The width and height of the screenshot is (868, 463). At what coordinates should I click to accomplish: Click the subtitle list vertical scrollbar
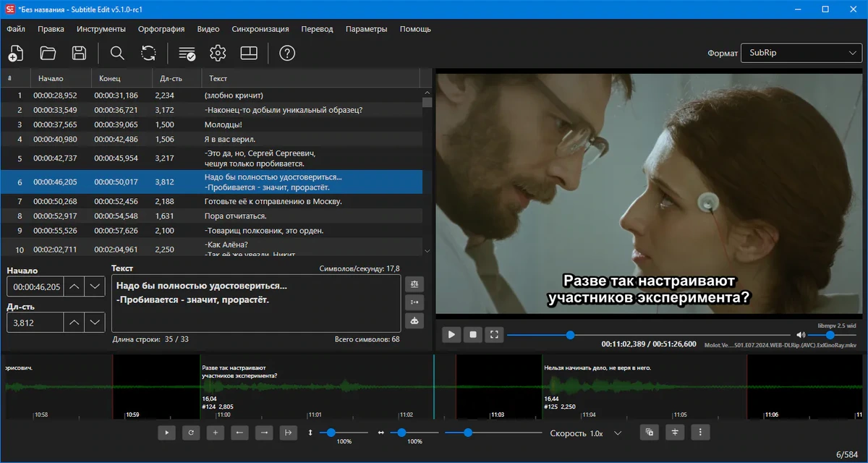(x=427, y=171)
